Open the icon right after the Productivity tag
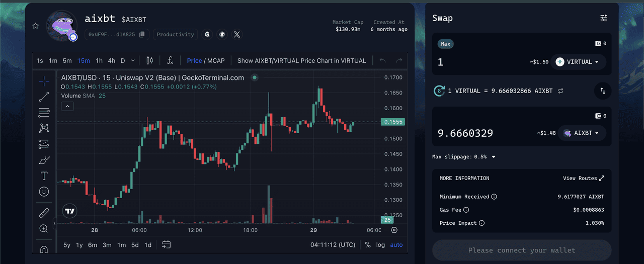The image size is (644, 264). tap(207, 35)
